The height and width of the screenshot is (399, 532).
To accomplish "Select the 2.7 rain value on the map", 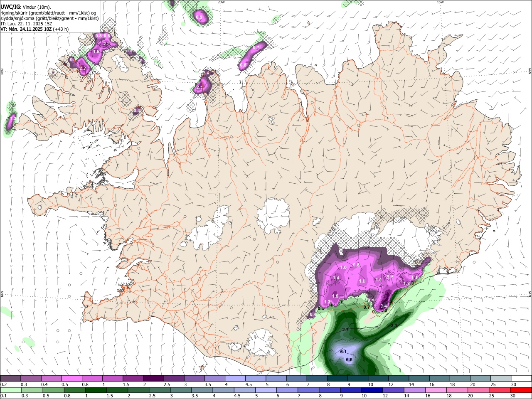I will [x=345, y=330].
